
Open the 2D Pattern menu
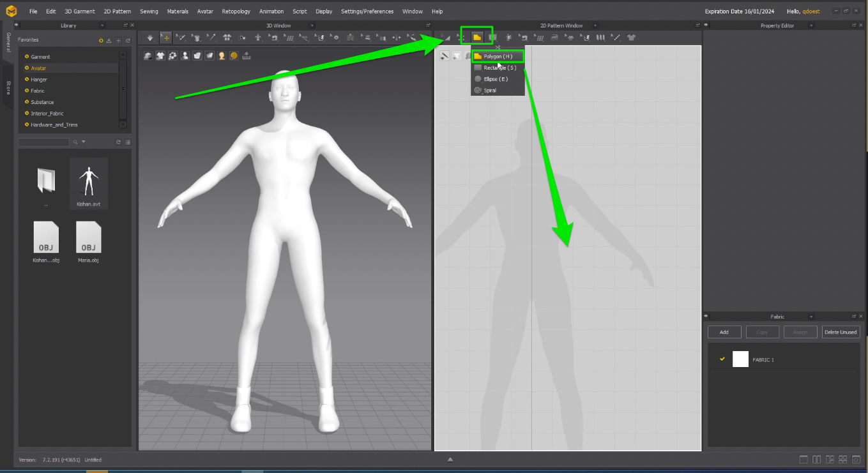(x=118, y=11)
